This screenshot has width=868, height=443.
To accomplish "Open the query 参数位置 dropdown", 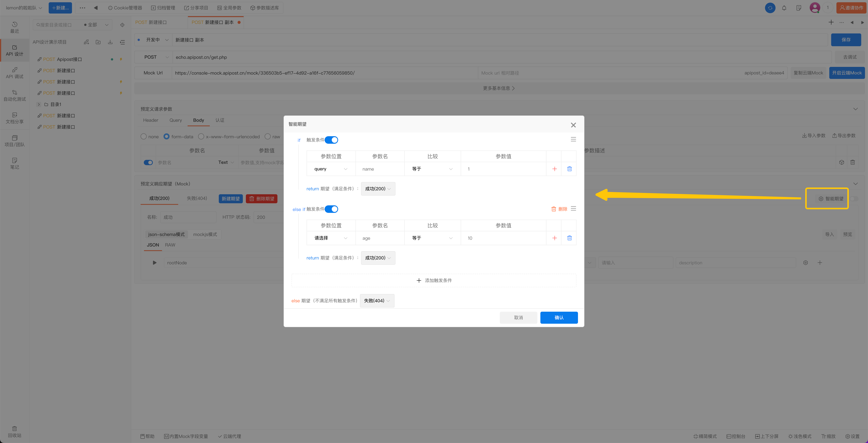I will tap(331, 169).
